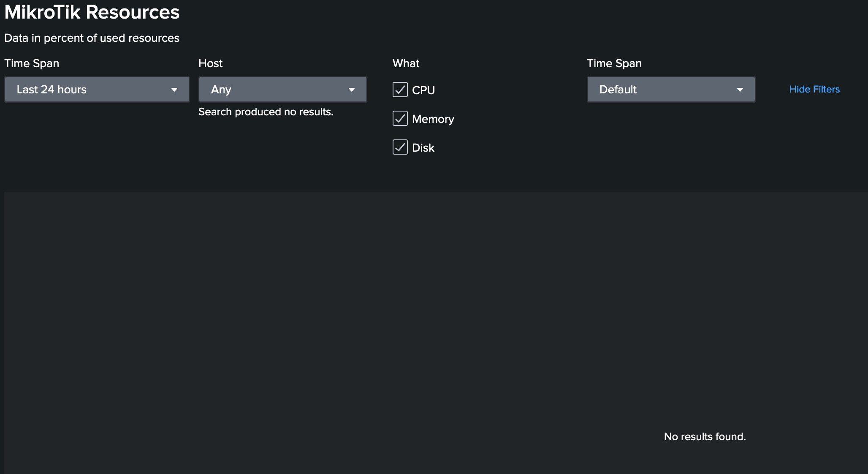Click the CPU label text
This screenshot has height=474, width=868.
point(423,90)
